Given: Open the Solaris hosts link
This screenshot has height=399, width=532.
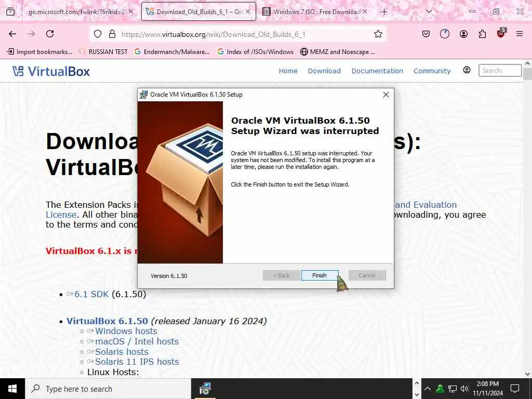Looking at the screenshot, I should point(122,352).
